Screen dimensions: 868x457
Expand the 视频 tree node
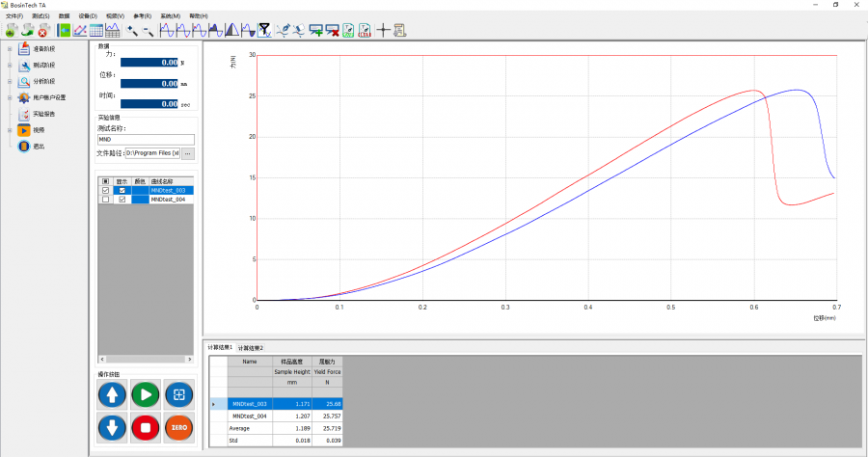pyautogui.click(x=9, y=130)
